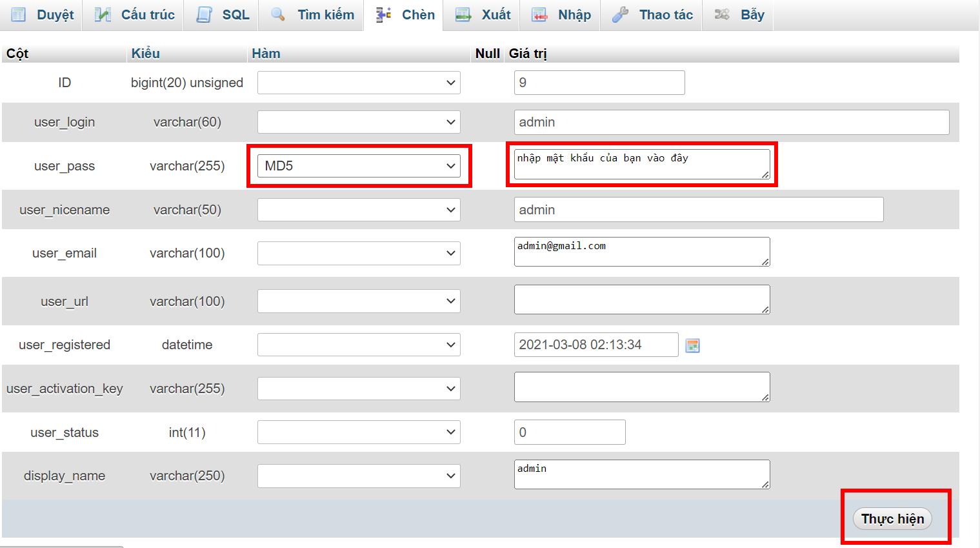Image resolution: width=980 pixels, height=548 pixels.
Task: Sort by the Kiểu column header link
Action: (146, 54)
